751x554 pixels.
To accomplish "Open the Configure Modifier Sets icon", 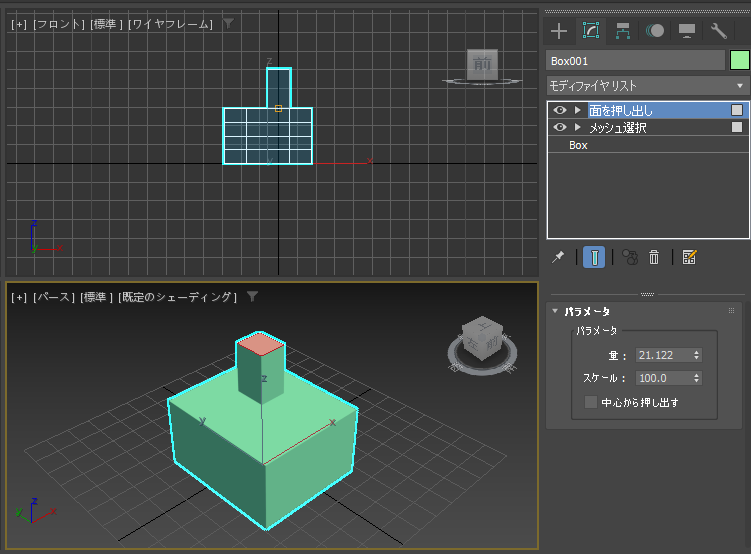I will click(x=689, y=257).
